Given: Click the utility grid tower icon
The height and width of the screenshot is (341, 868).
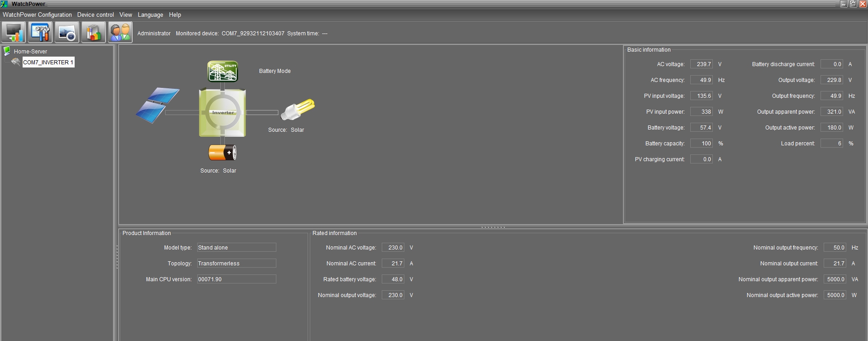Looking at the screenshot, I should coord(223,72).
